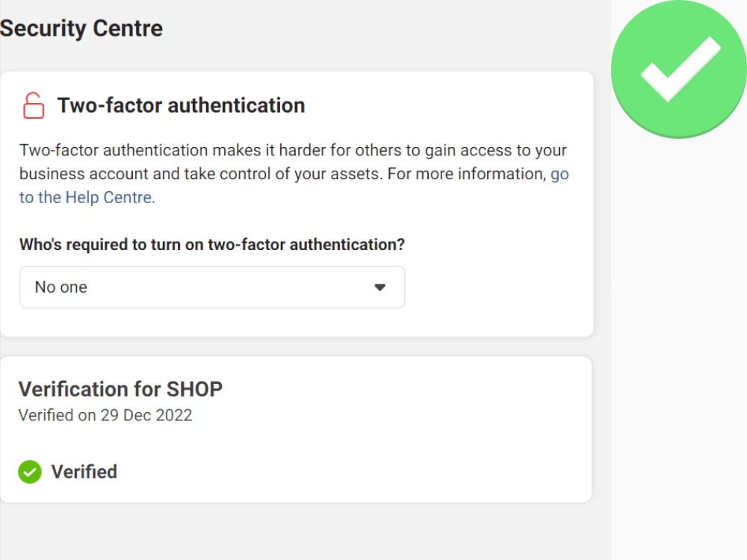Viewport: 747px width, 560px height.
Task: Click the 'Who's required to turn on' question label
Action: (x=212, y=245)
